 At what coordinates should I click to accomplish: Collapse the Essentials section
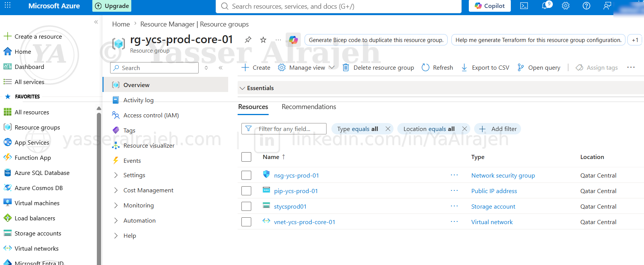(243, 88)
